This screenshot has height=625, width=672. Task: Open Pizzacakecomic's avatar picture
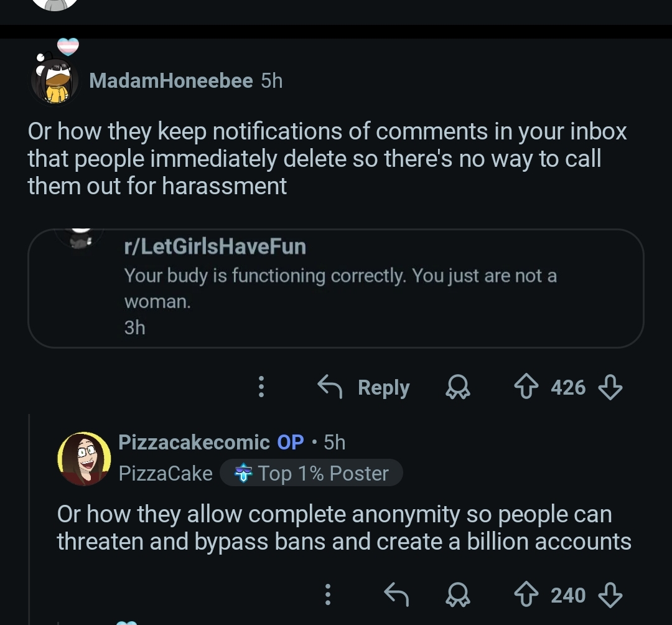click(84, 459)
